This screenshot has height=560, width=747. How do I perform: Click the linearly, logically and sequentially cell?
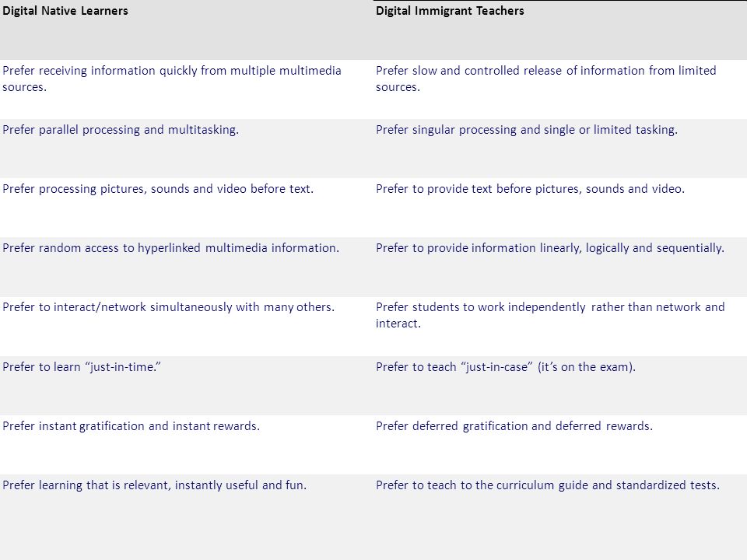(x=559, y=267)
